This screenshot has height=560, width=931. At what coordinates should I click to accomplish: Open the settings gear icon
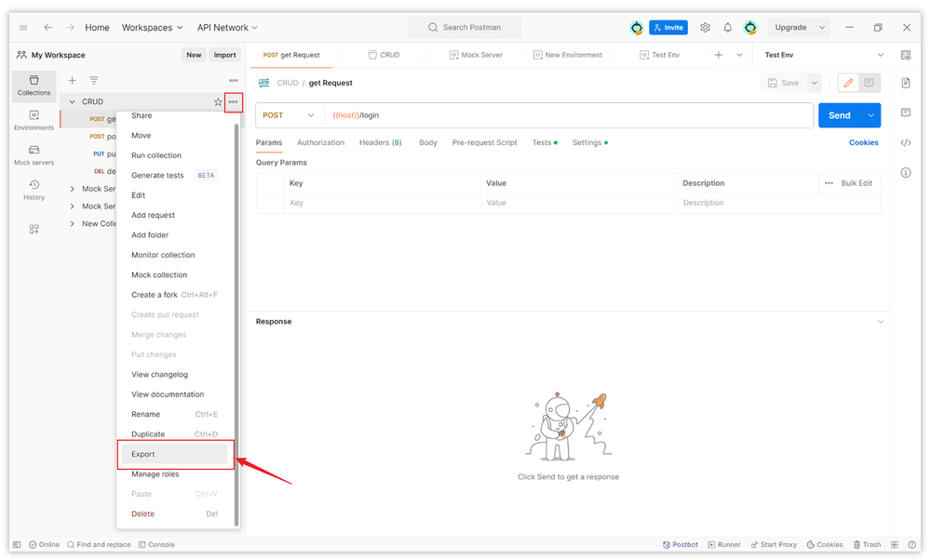706,27
